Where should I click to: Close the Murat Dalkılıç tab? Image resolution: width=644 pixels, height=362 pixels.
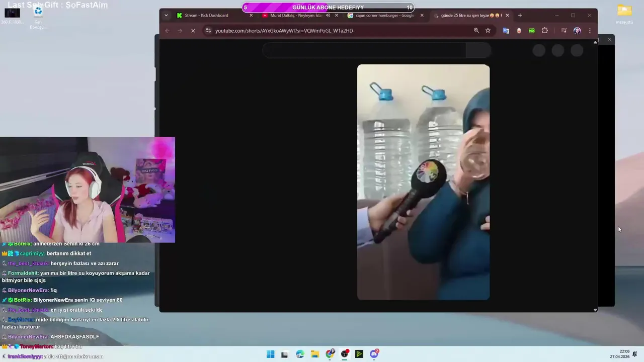tap(337, 15)
